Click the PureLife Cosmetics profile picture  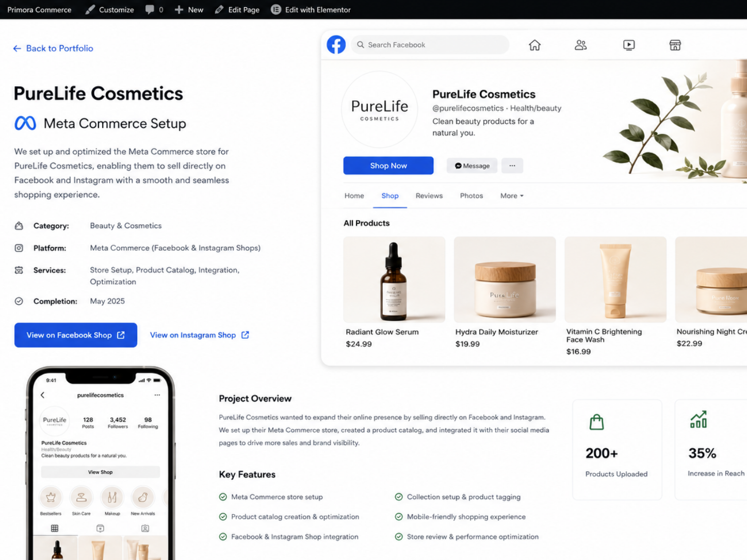click(x=380, y=110)
